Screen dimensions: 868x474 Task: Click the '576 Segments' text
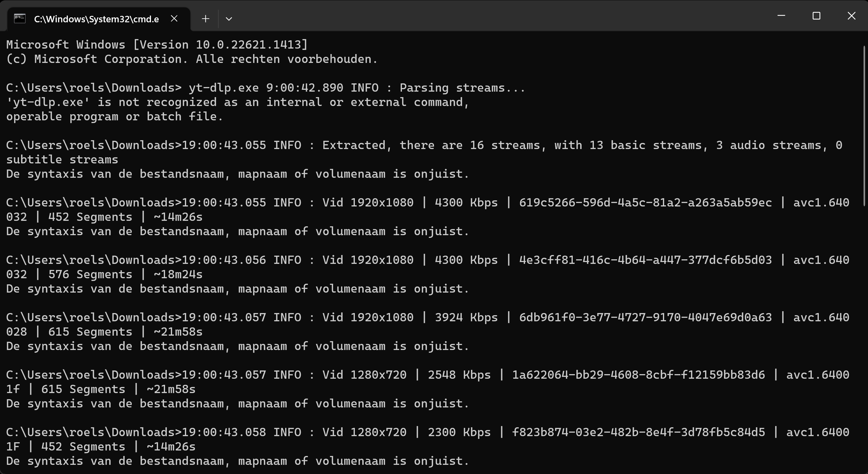pyautogui.click(x=90, y=274)
